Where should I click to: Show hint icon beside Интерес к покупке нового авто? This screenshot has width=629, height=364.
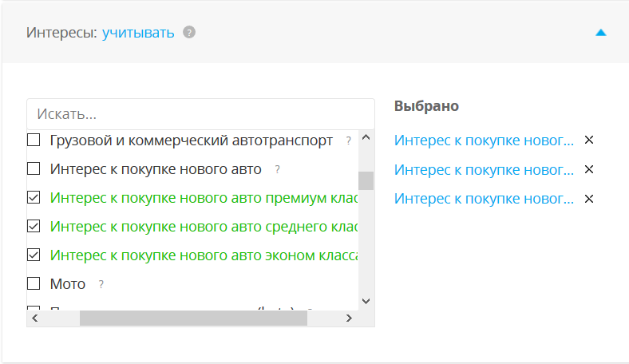(x=277, y=169)
